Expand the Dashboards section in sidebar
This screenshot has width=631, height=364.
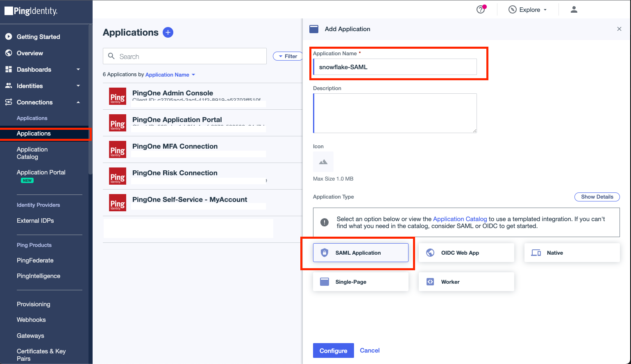(x=78, y=69)
